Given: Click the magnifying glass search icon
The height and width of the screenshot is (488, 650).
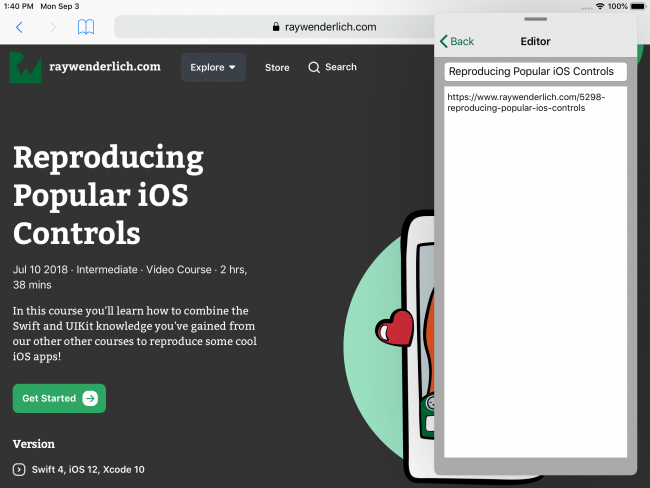Looking at the screenshot, I should coord(314,67).
